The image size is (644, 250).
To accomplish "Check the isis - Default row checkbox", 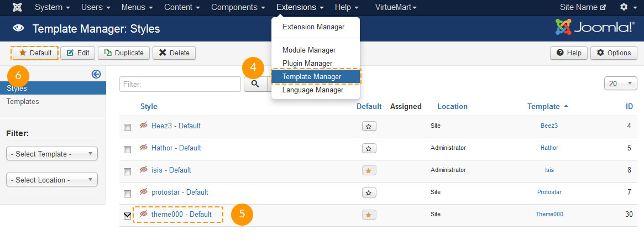I will (127, 171).
